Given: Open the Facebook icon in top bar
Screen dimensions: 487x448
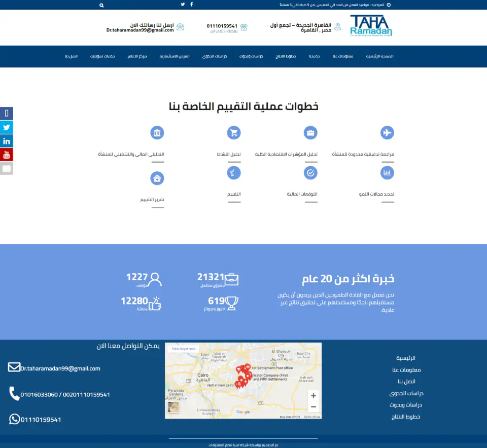Looking at the screenshot, I should [192, 5].
